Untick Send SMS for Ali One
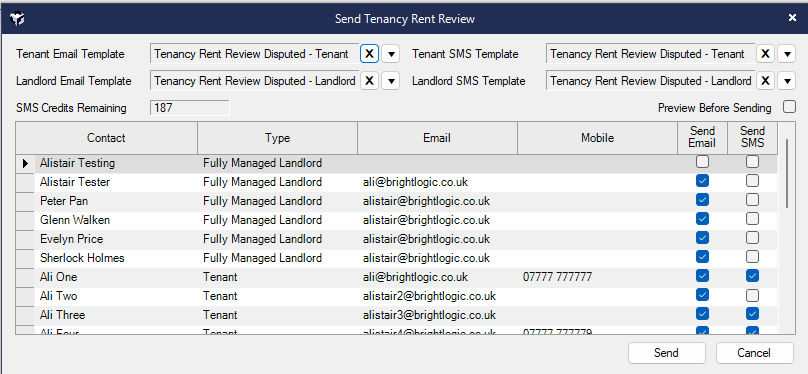 tap(752, 276)
